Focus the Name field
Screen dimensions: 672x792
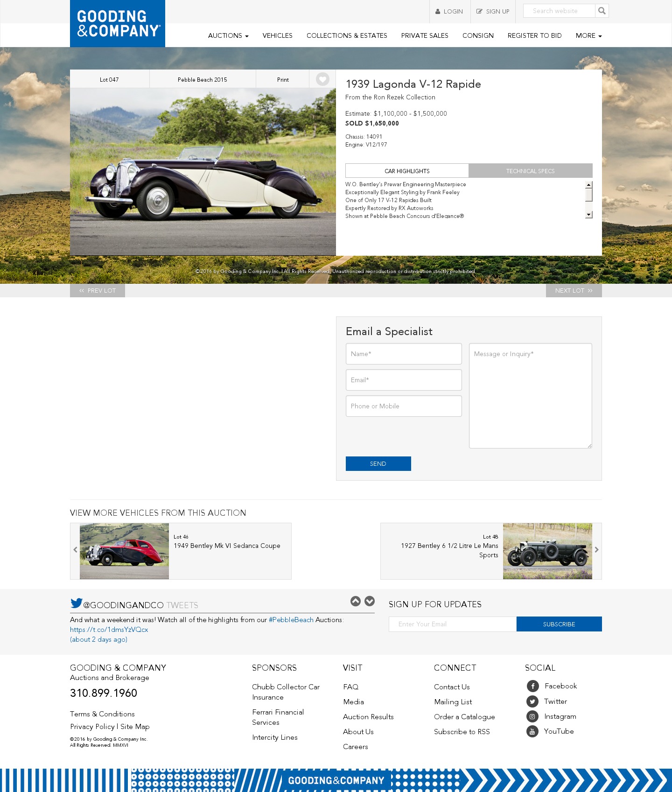(404, 354)
